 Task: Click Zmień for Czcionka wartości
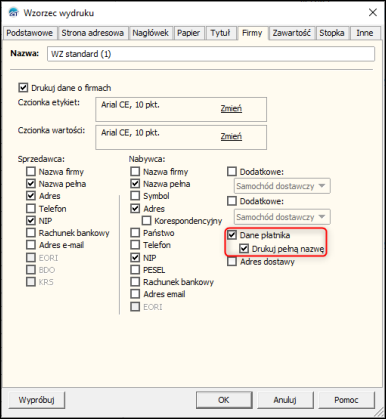[x=231, y=136]
